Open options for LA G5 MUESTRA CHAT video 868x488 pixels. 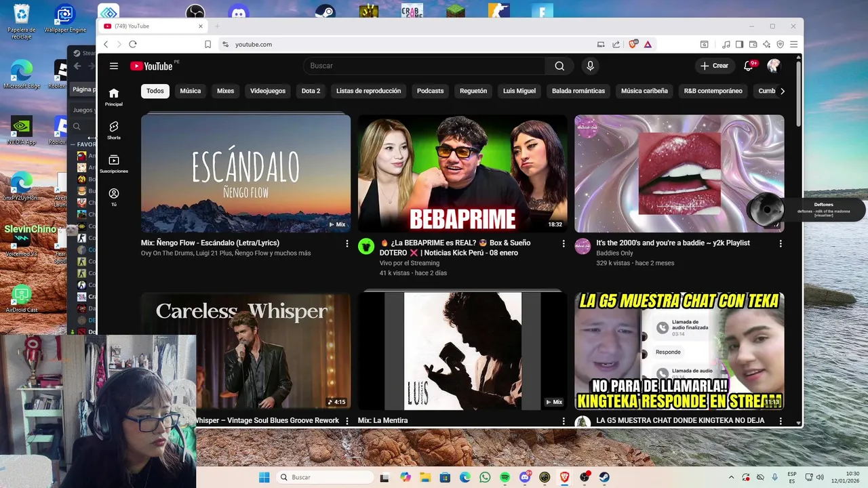(x=781, y=421)
